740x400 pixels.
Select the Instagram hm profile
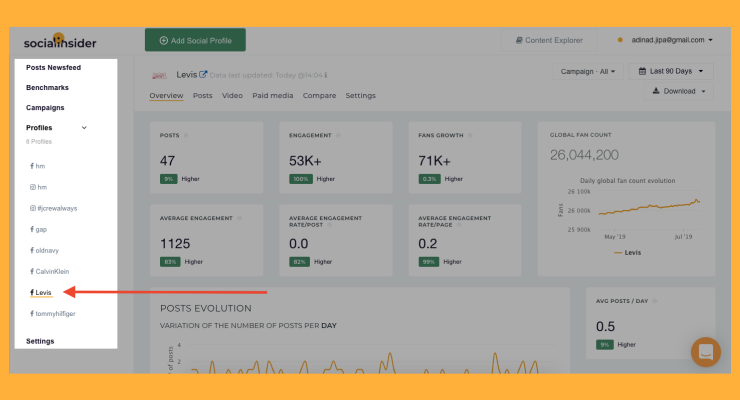pyautogui.click(x=39, y=187)
